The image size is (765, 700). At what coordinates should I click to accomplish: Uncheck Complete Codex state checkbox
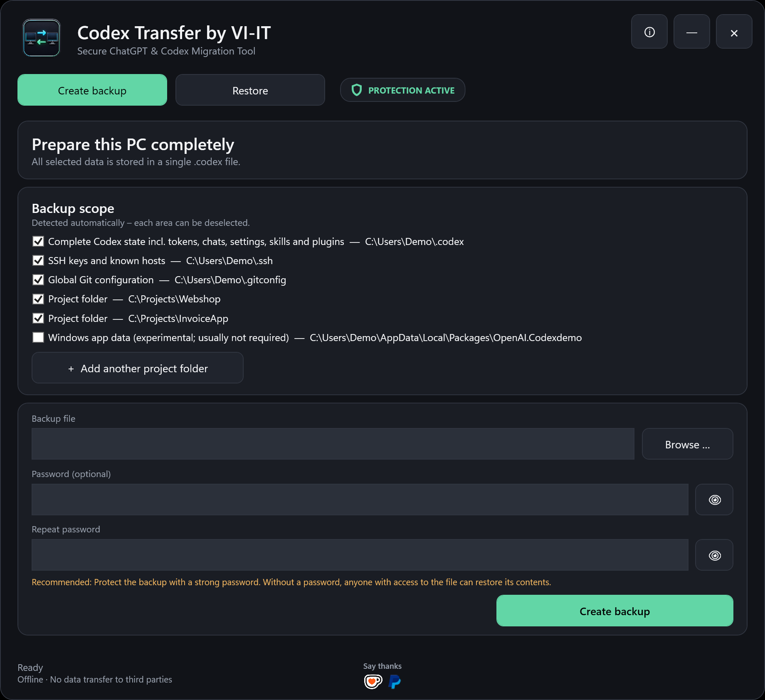pos(38,241)
